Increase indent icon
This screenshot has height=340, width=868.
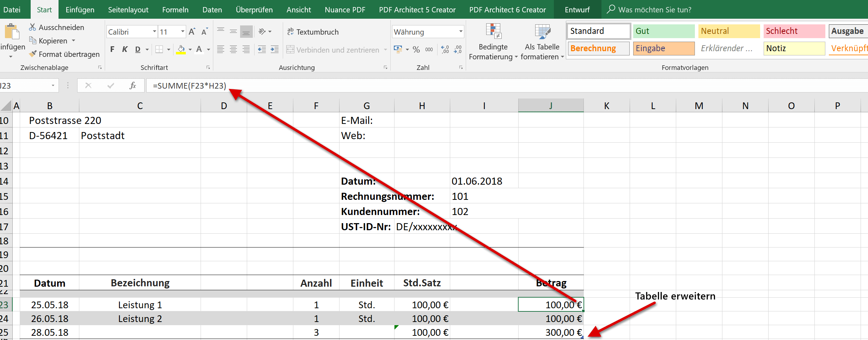[x=275, y=49]
